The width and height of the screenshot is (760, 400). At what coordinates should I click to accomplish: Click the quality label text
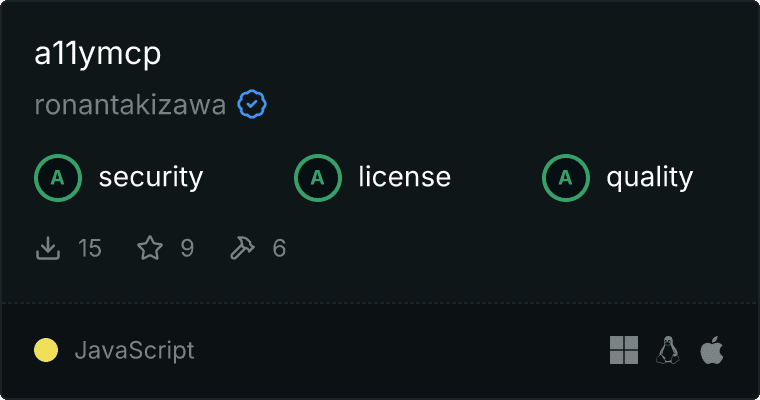pos(650,178)
